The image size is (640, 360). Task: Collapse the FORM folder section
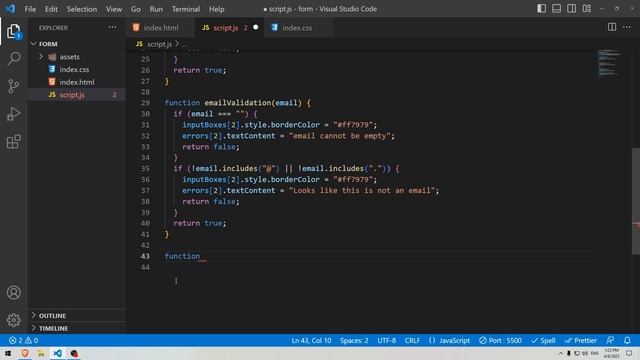[x=77, y=44]
